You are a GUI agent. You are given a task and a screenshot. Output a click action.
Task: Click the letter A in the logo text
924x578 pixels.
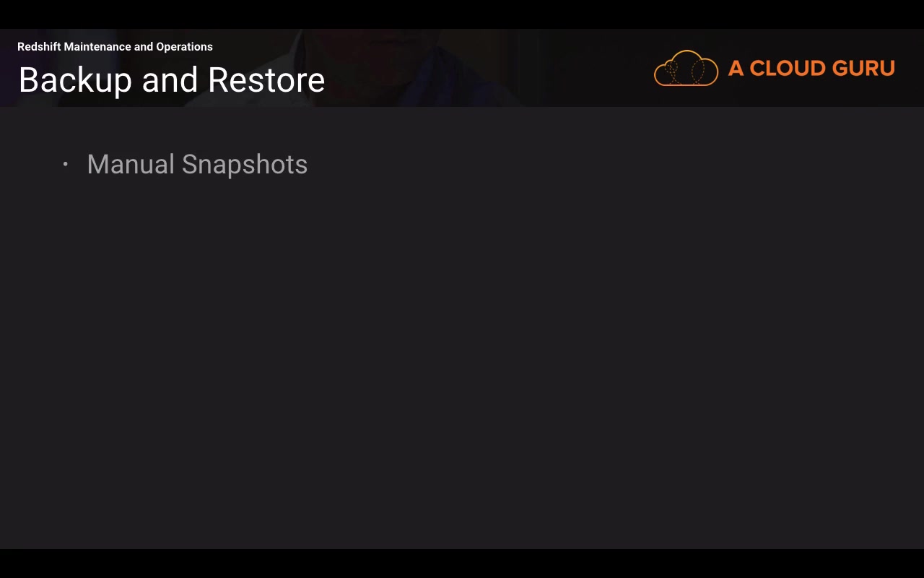pos(736,68)
